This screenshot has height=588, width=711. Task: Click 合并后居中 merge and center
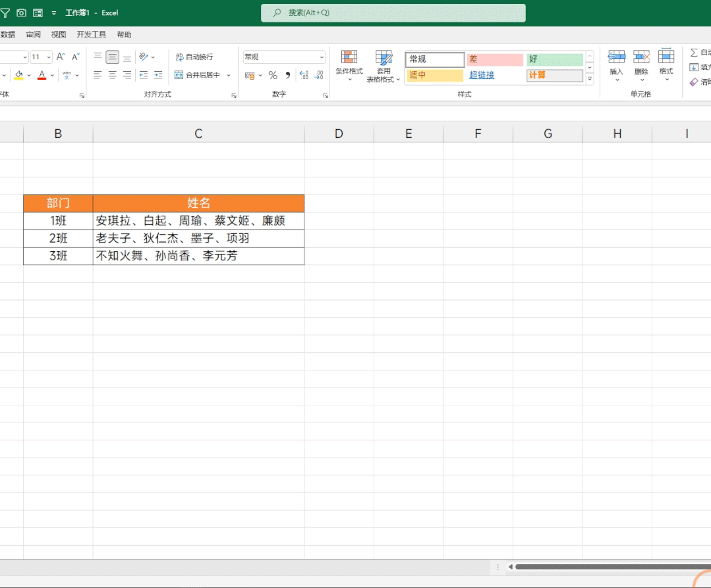(197, 75)
